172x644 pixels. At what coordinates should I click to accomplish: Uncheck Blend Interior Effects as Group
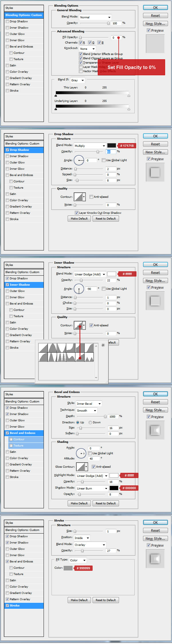81,54
